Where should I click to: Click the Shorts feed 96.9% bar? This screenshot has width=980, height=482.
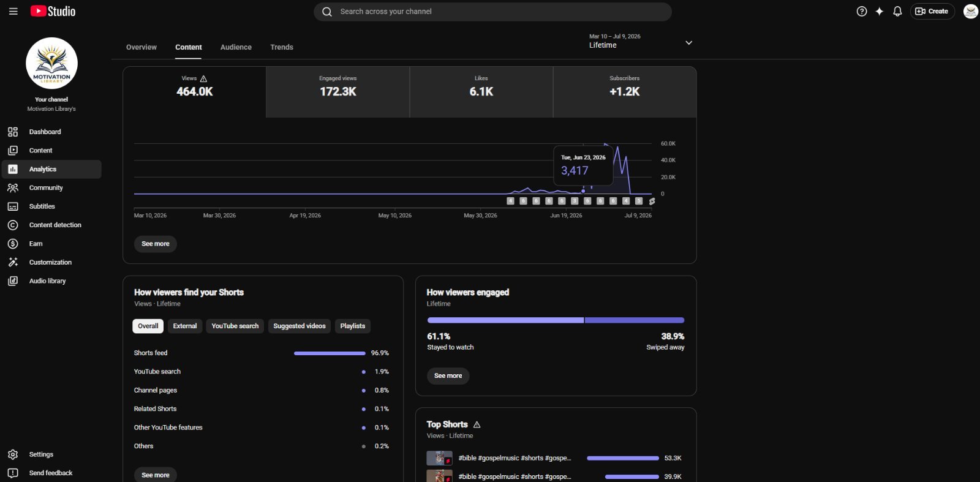coord(330,353)
